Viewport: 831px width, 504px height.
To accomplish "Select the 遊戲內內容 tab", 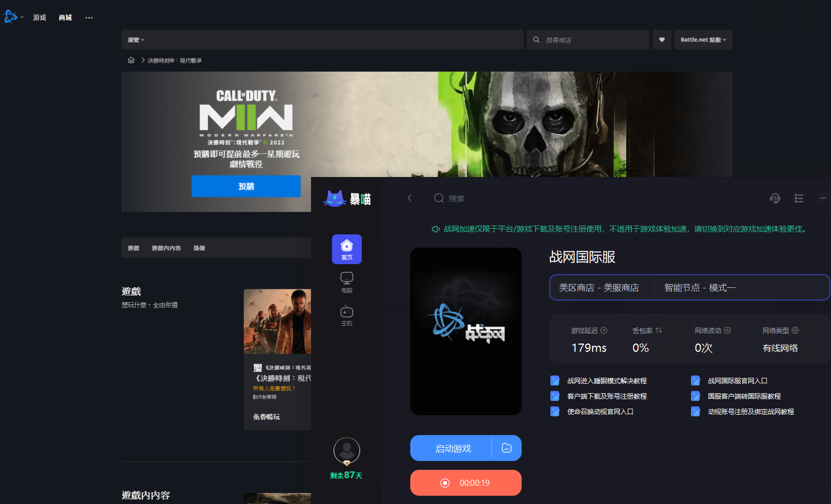I will [x=166, y=248].
